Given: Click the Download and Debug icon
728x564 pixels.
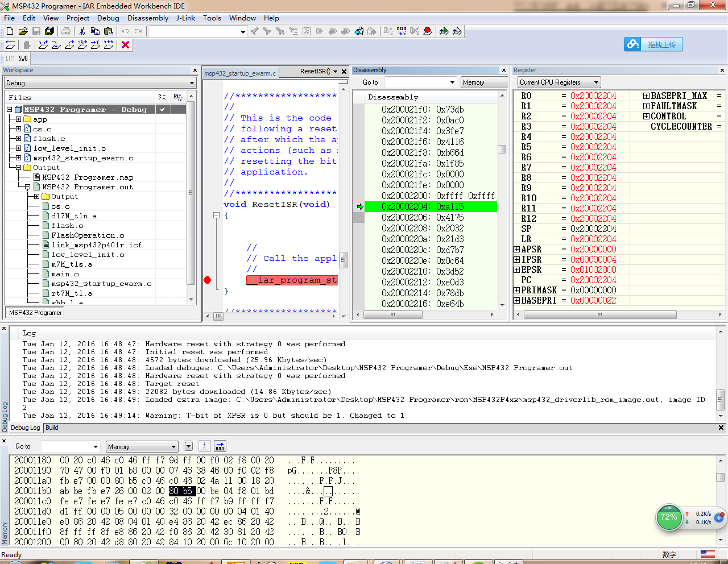Looking at the screenshot, I should click(x=444, y=31).
